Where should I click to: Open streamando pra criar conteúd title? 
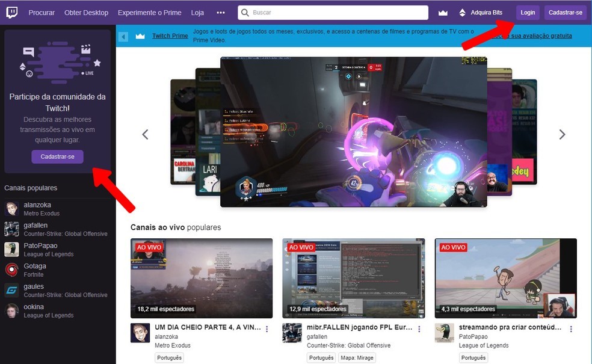[x=510, y=327]
